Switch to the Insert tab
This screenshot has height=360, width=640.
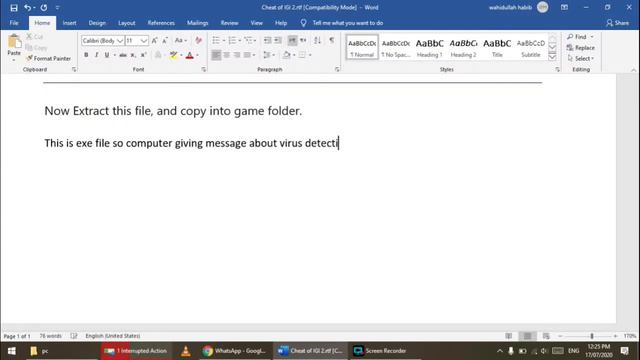point(69,23)
